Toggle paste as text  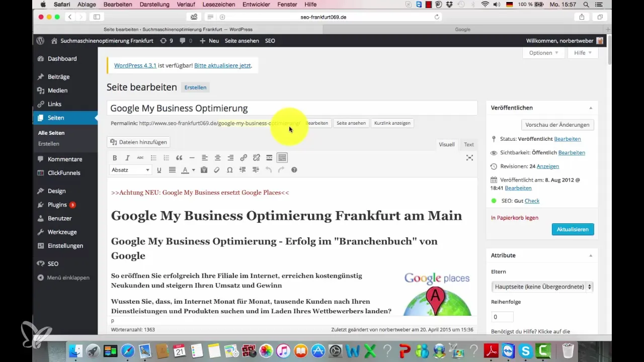[204, 170]
